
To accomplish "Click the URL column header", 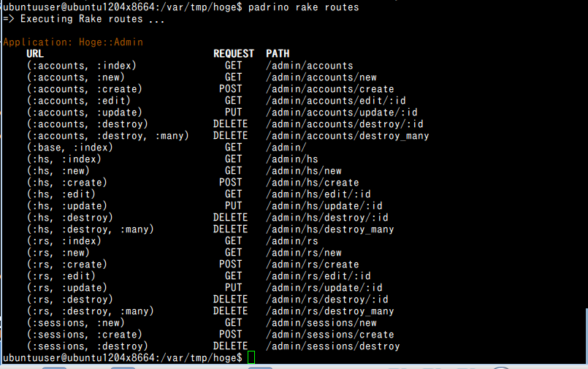I will click(x=35, y=53).
